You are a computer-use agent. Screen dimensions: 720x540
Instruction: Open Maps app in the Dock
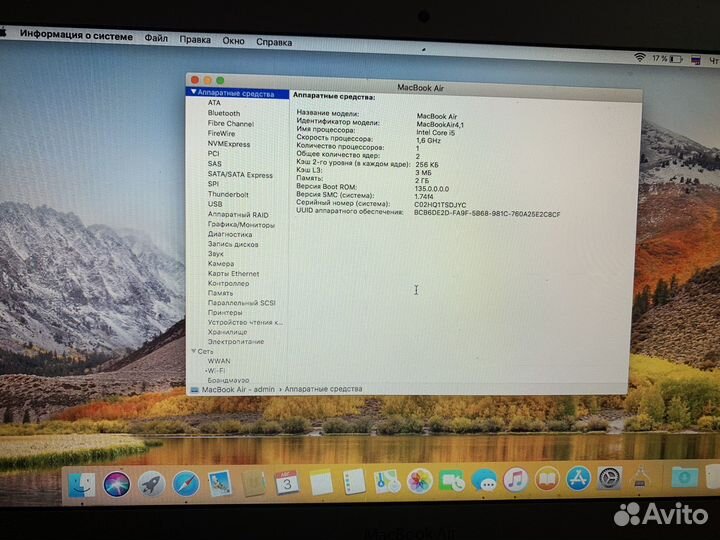pyautogui.click(x=387, y=482)
